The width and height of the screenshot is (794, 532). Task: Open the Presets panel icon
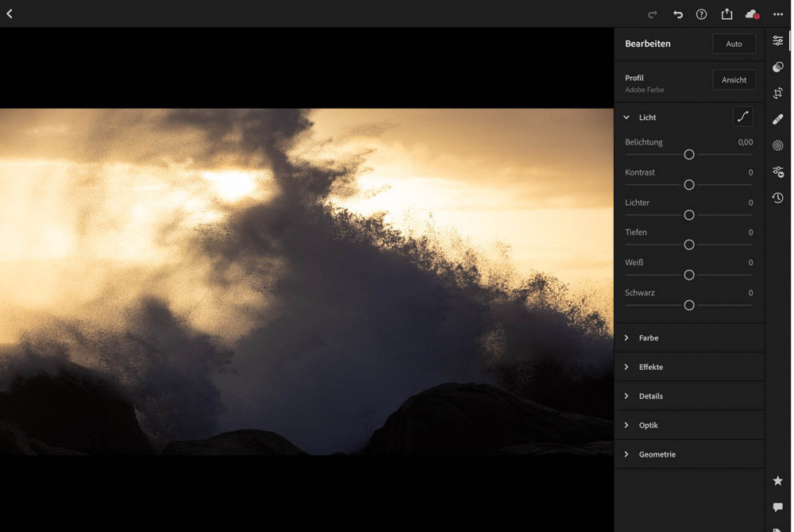(778, 67)
